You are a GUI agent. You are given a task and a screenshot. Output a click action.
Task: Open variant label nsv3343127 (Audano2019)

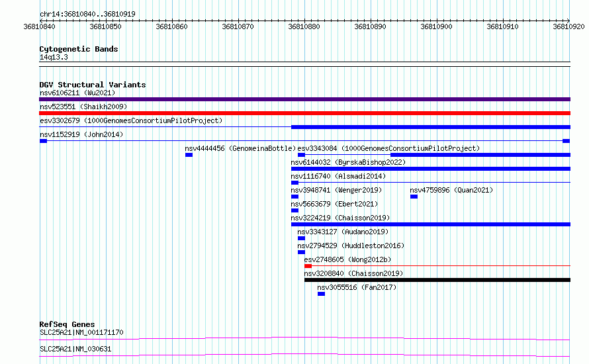click(x=343, y=232)
